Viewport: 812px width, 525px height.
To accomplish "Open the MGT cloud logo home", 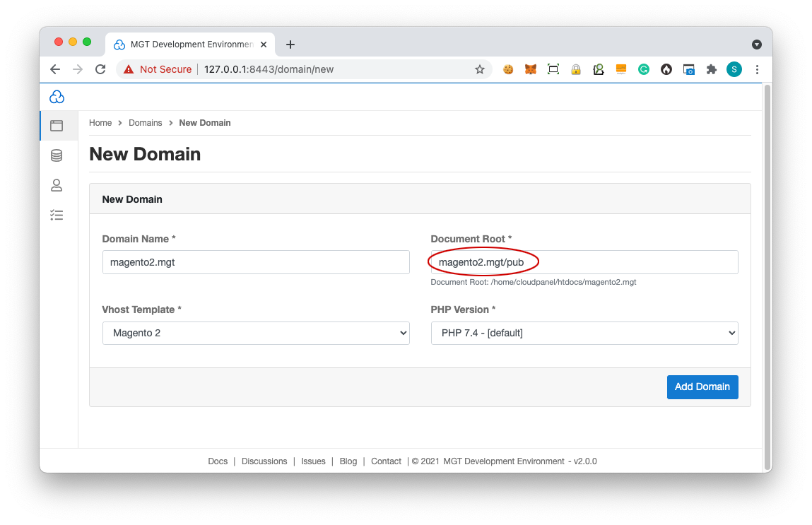I will (57, 97).
